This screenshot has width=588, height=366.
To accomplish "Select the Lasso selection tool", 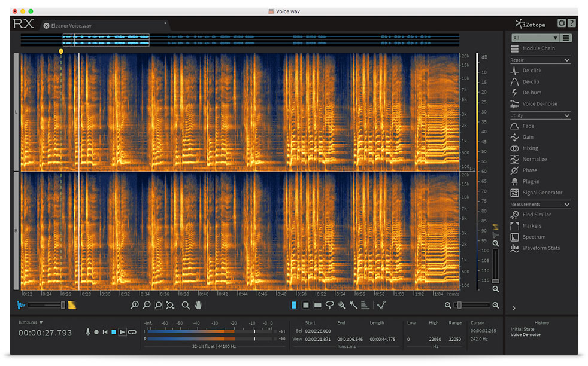I will click(329, 305).
